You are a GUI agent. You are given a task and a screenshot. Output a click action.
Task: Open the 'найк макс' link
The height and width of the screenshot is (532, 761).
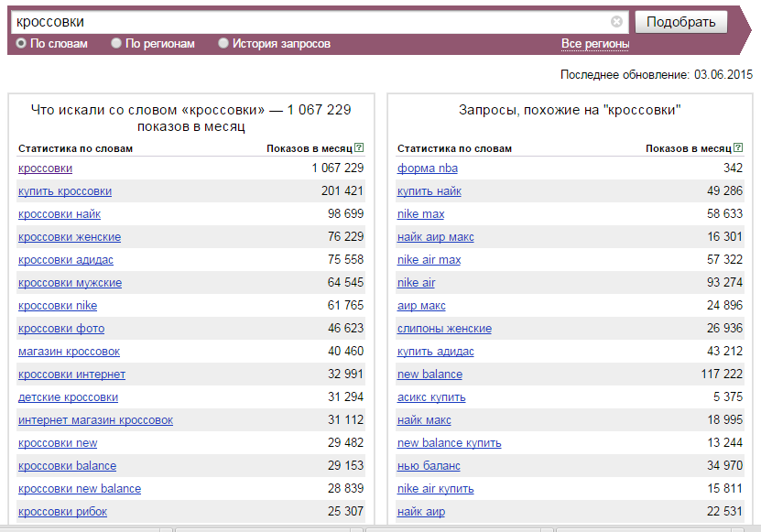pyautogui.click(x=424, y=420)
